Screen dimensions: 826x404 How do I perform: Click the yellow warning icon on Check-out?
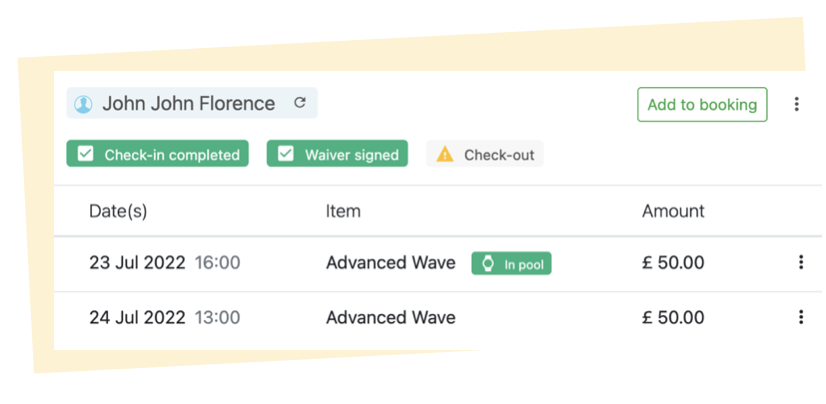(x=445, y=154)
